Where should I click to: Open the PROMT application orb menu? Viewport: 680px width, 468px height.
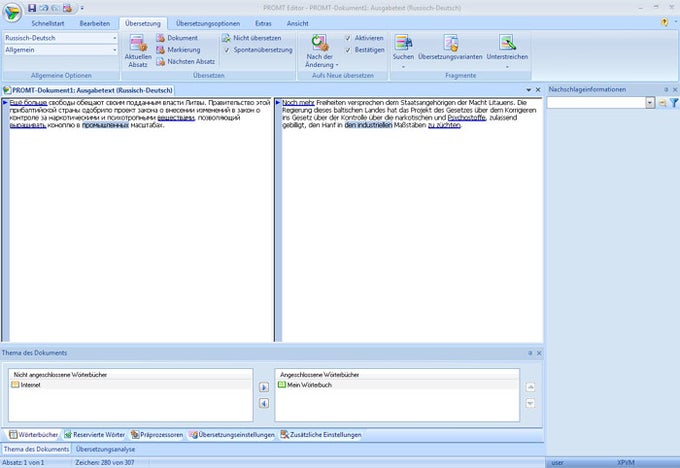click(x=12, y=12)
